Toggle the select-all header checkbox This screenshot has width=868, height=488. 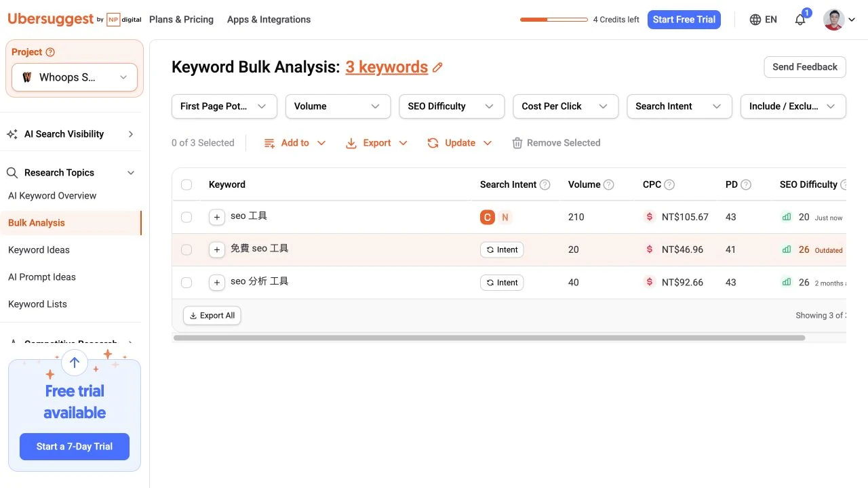click(x=186, y=184)
